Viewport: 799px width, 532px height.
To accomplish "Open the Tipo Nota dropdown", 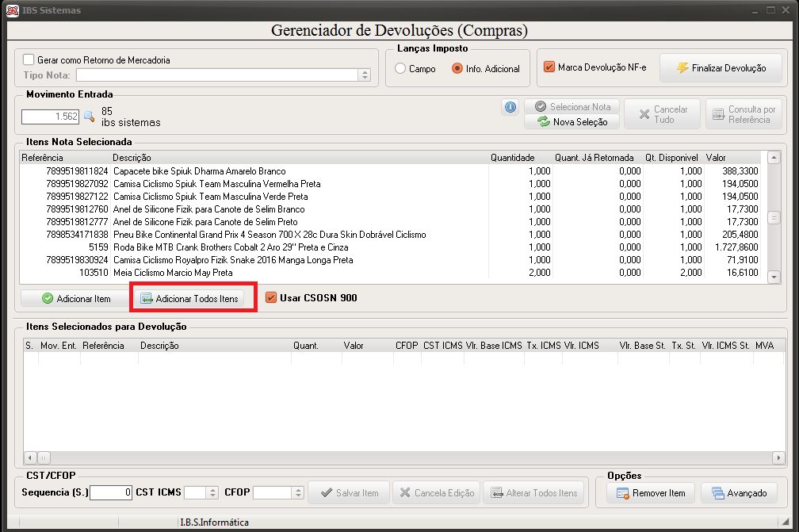I will tap(365, 75).
